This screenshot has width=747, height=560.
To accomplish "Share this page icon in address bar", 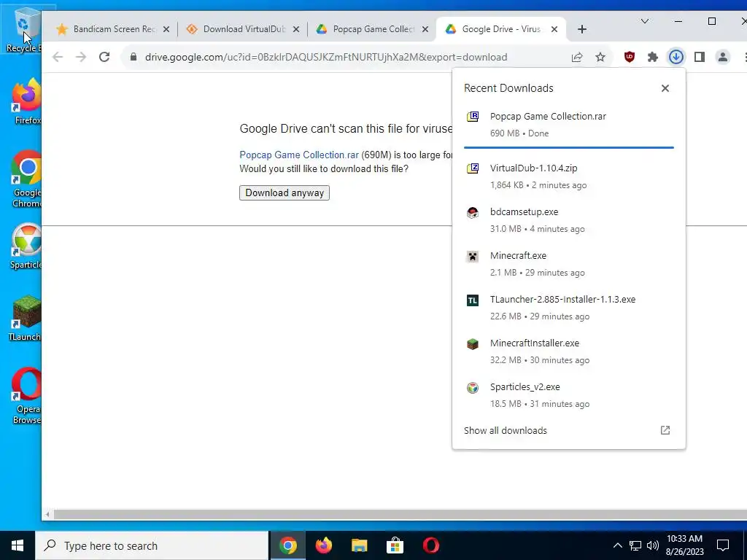I will [577, 57].
